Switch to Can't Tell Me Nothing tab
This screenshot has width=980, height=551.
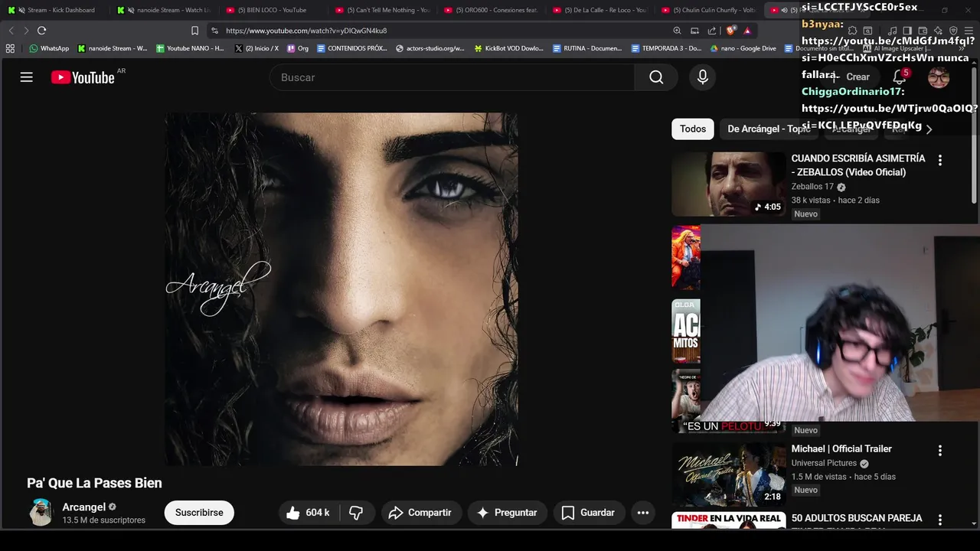point(383,10)
